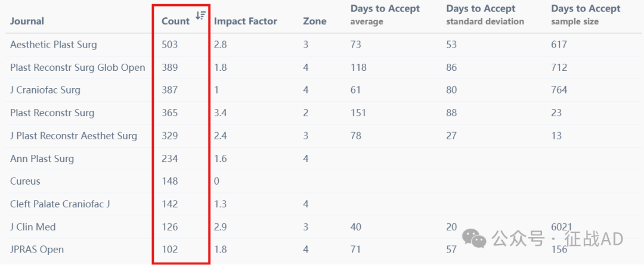Sort by the Journal column header

tap(27, 21)
